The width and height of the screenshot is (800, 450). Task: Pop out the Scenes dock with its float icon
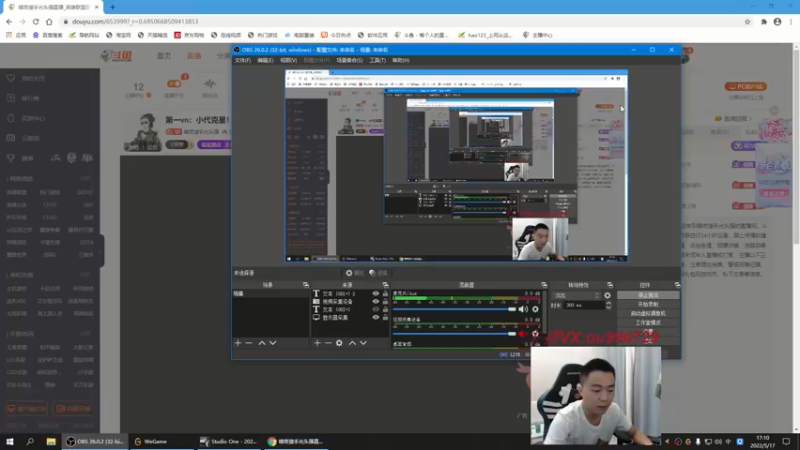tap(306, 285)
